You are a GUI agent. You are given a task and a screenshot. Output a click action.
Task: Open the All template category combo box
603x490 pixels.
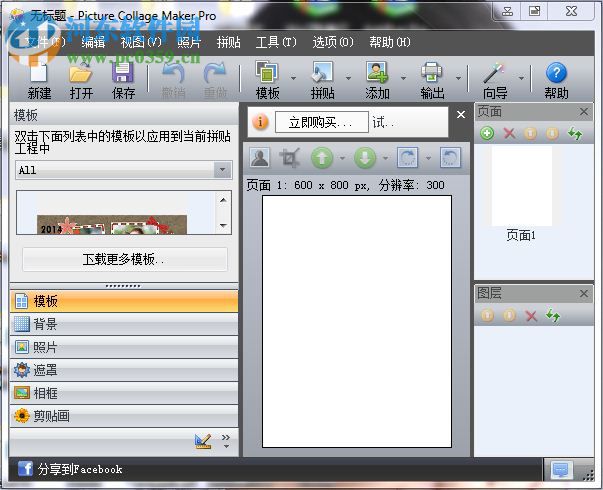[123, 170]
